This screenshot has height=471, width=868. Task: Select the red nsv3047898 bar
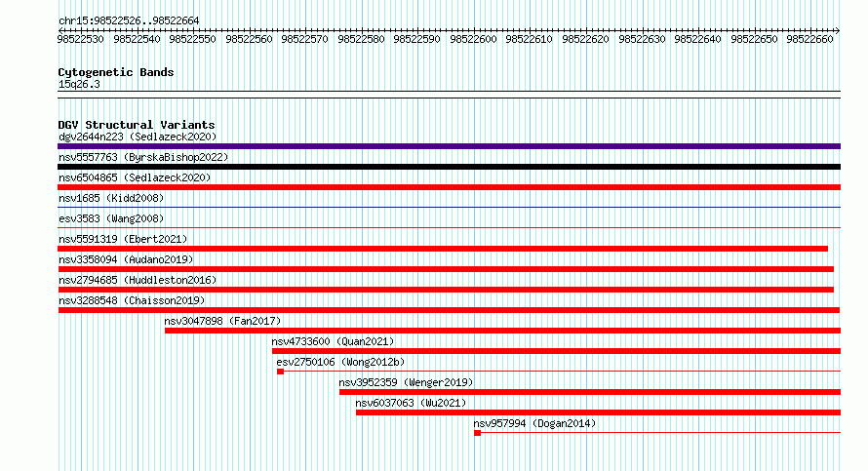click(x=502, y=331)
